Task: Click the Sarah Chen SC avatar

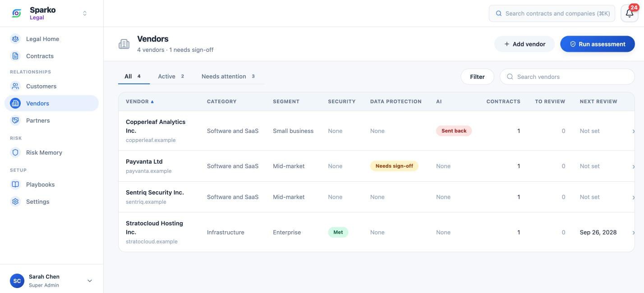Action: tap(17, 281)
